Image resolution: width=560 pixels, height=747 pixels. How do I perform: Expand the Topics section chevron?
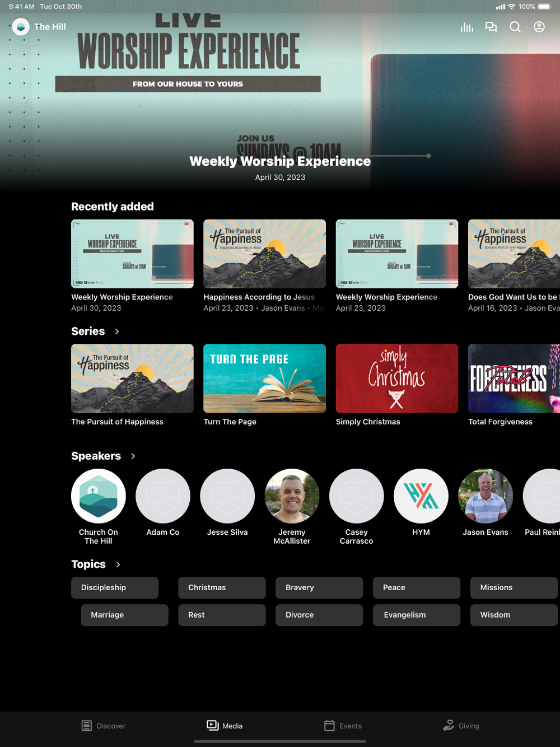(x=118, y=564)
